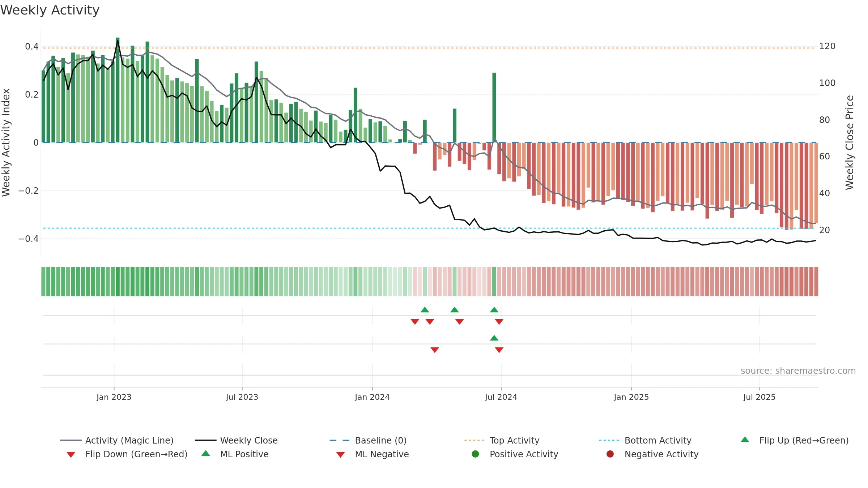Click the 0.4 left axis tick label

click(x=32, y=46)
